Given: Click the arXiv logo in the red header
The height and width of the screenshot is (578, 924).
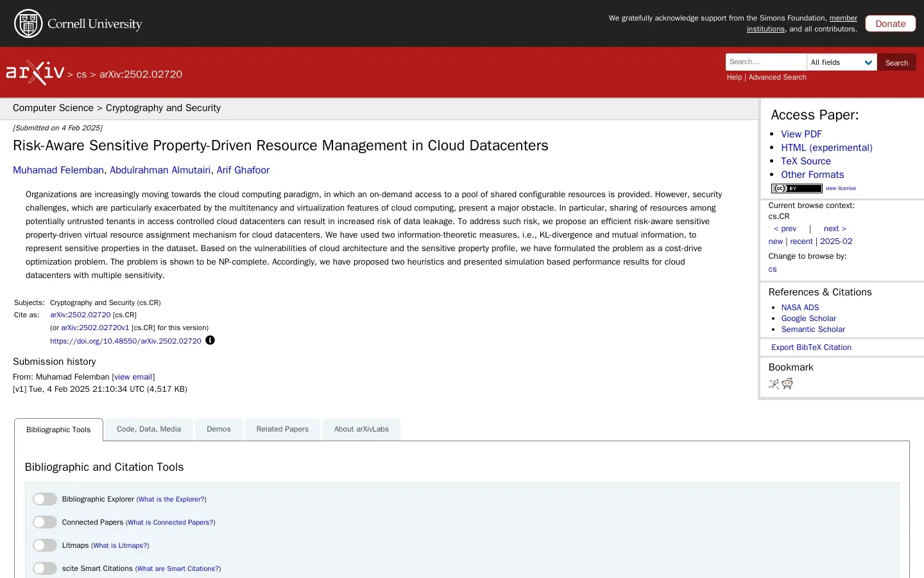Looking at the screenshot, I should coord(35,73).
